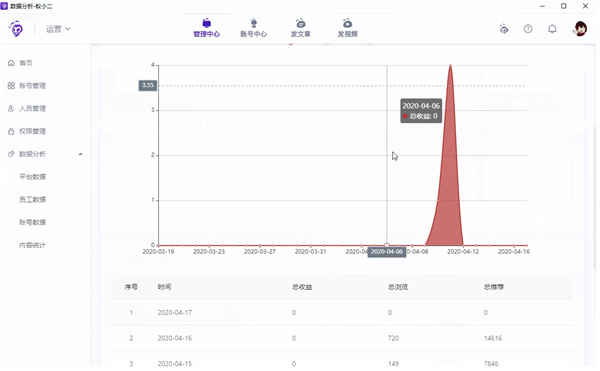
Task: Select 员工数据 submenu item
Action: coord(33,199)
